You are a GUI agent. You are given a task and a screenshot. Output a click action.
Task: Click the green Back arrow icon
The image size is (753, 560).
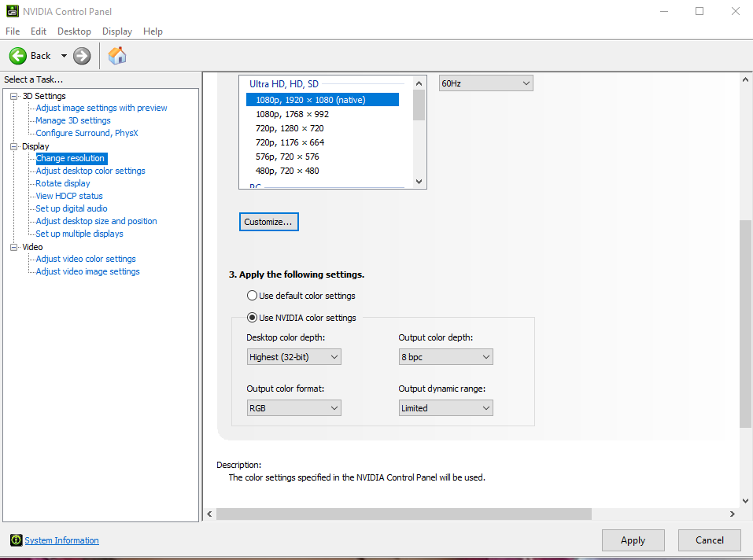18,56
